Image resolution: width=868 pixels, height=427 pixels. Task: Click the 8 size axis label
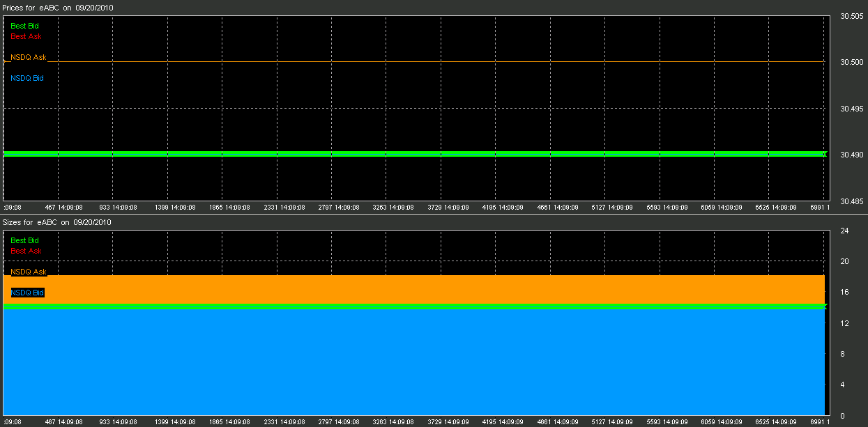pos(843,355)
